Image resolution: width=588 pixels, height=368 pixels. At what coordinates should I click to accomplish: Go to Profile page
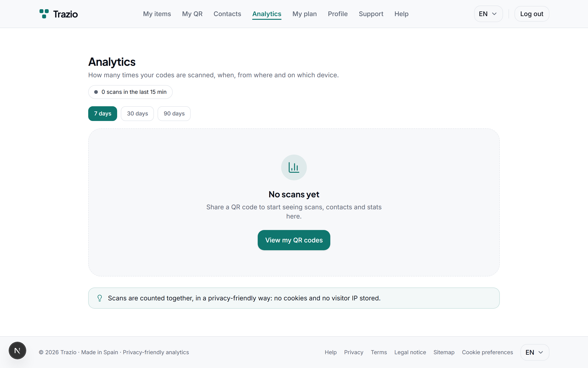tap(338, 14)
